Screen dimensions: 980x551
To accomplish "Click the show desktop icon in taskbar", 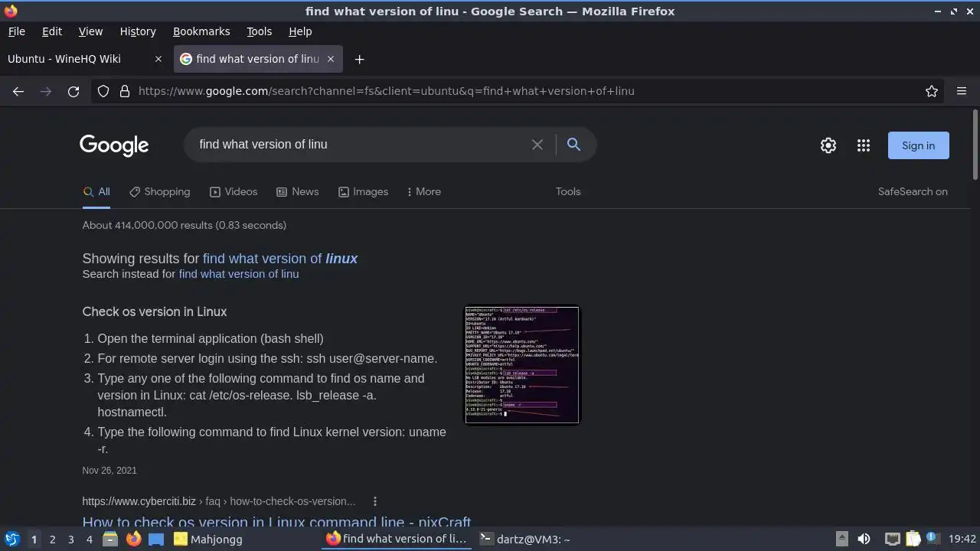I will pyautogui.click(x=156, y=539).
